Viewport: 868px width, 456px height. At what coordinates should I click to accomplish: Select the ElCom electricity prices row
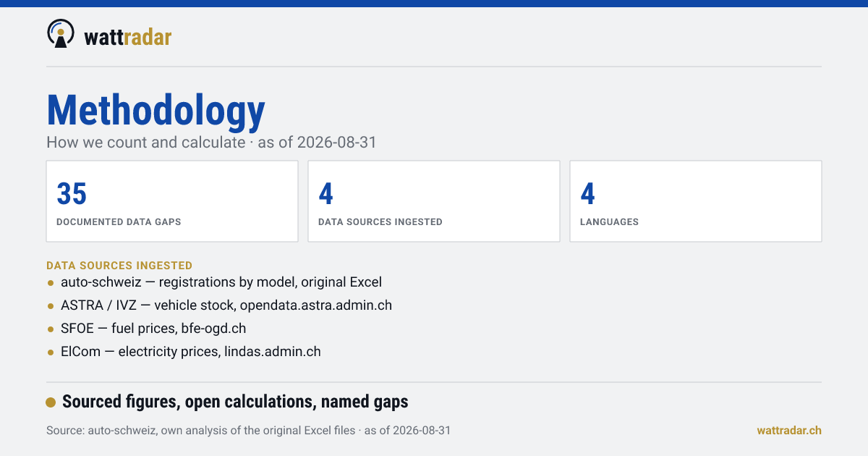184,352
